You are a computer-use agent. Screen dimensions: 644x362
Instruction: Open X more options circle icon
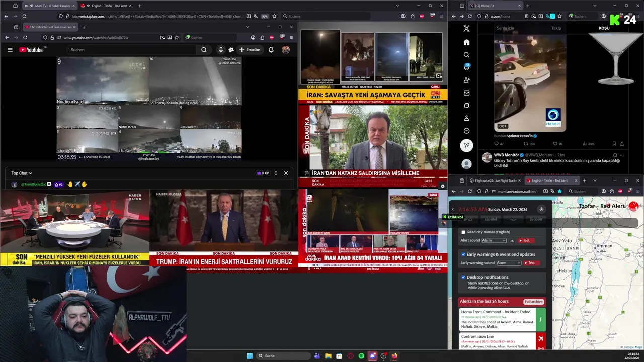point(466,131)
